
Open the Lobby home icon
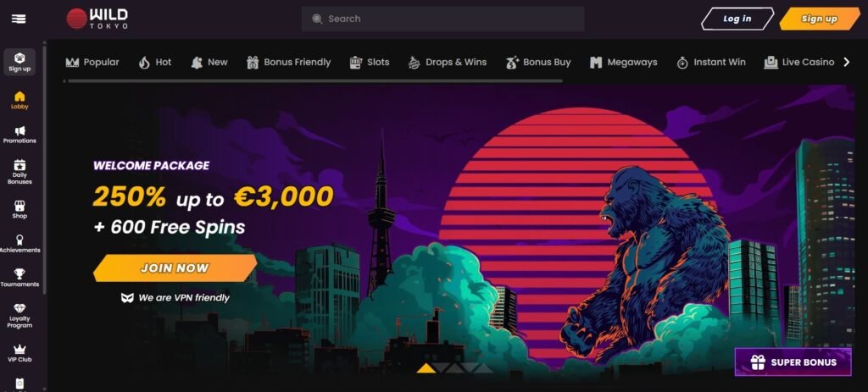pos(19,97)
